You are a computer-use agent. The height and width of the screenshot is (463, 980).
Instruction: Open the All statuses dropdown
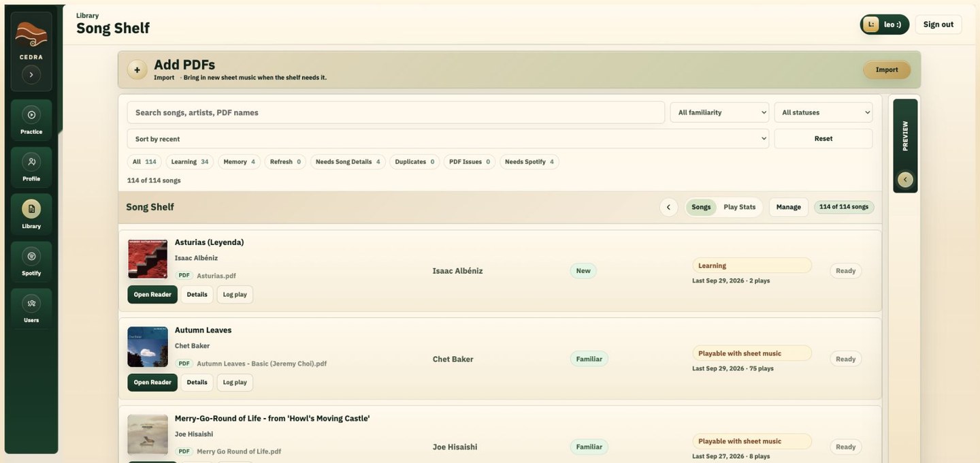pyautogui.click(x=823, y=112)
